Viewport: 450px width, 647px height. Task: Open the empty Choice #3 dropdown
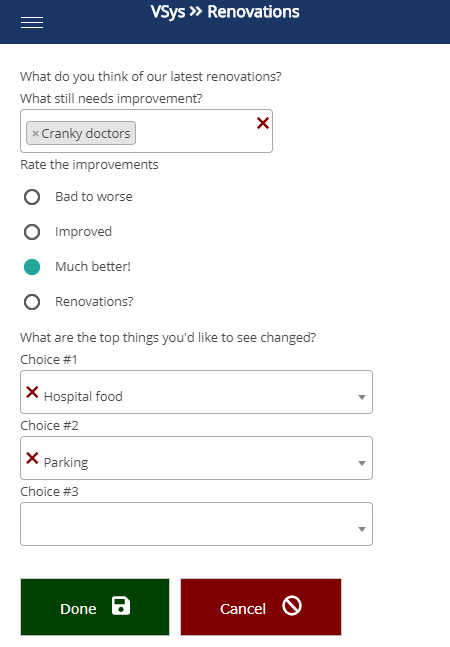[196, 524]
